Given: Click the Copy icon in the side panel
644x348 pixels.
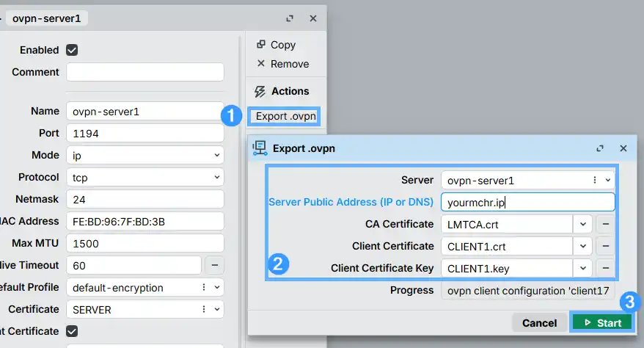Looking at the screenshot, I should [261, 44].
